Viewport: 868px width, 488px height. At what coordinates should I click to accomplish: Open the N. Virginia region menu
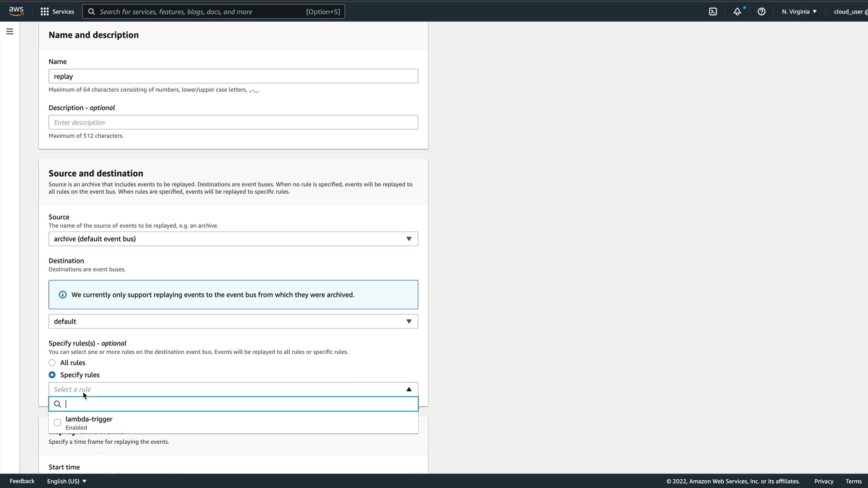799,12
